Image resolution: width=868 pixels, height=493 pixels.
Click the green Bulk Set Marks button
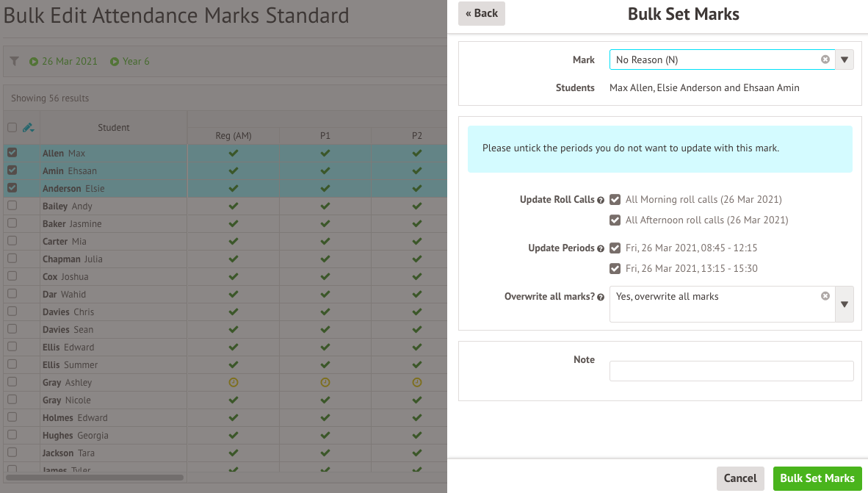[817, 478]
